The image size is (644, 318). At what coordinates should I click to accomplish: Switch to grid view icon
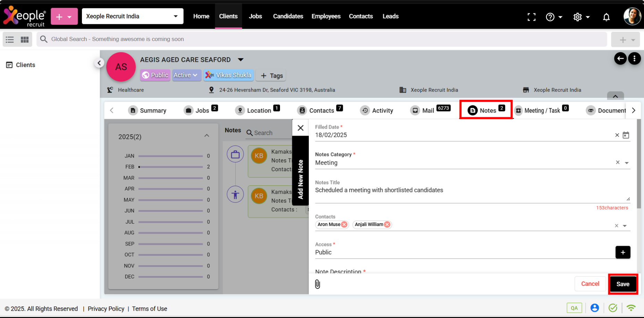25,40
